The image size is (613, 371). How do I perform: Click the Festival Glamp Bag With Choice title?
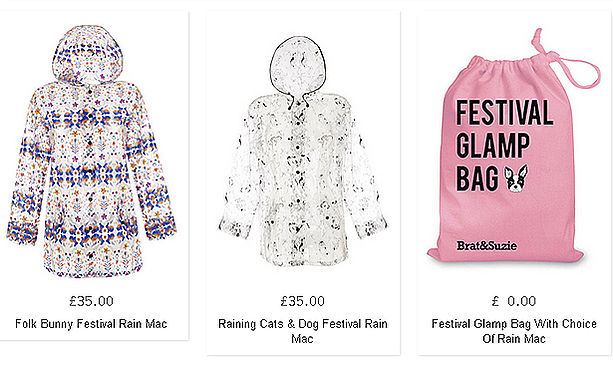514,331
